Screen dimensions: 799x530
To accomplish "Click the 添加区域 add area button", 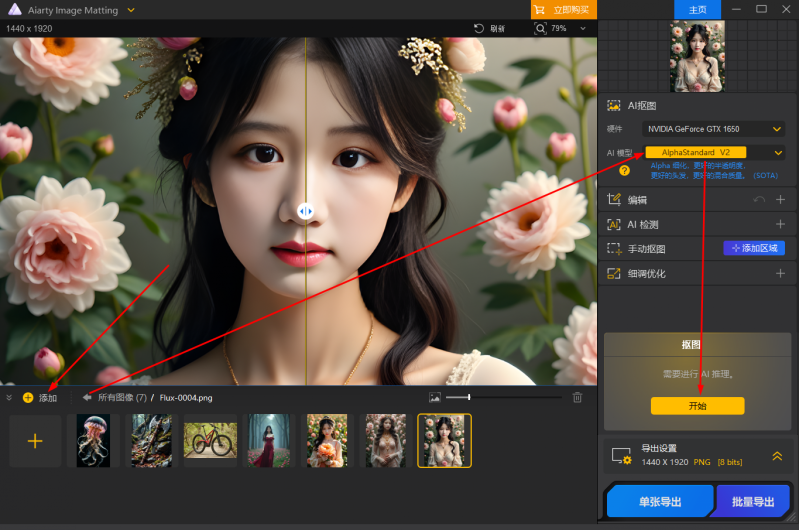I will pyautogui.click(x=754, y=248).
